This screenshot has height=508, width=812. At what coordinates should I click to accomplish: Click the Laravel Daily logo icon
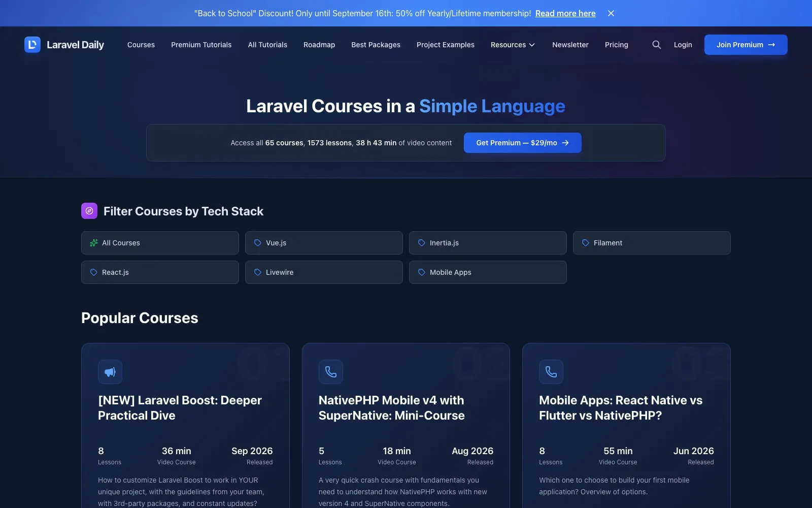pos(32,45)
